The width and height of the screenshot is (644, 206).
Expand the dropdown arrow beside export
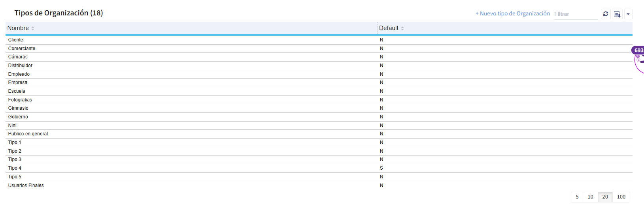click(628, 14)
